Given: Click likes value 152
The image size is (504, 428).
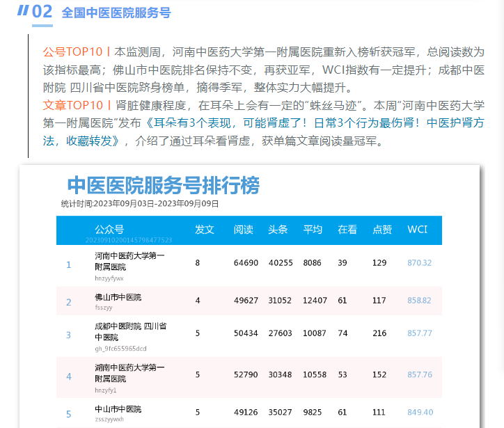Looking at the screenshot, I should (379, 374).
